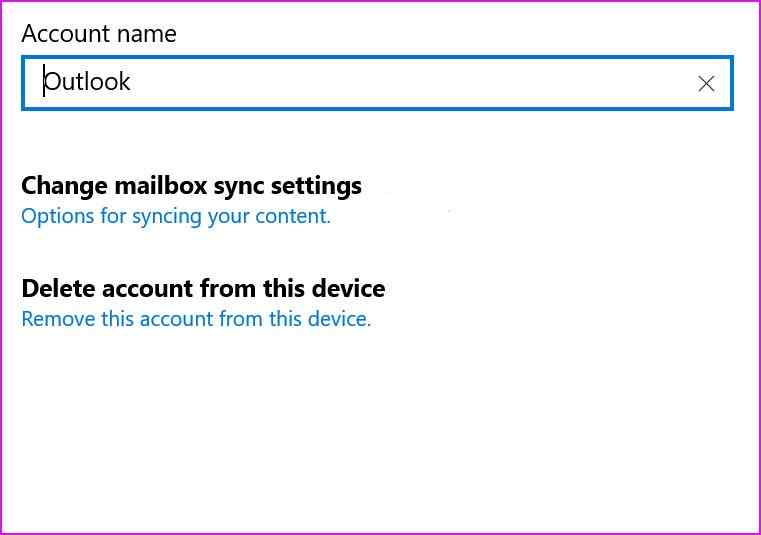Click the 'Account name' label

tap(99, 33)
